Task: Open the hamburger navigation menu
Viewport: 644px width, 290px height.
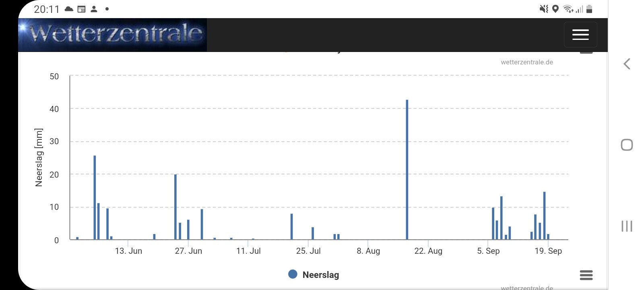Action: point(580,35)
